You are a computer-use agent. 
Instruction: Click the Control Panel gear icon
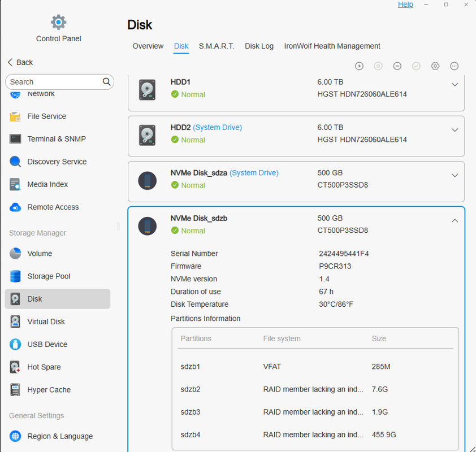click(x=58, y=22)
